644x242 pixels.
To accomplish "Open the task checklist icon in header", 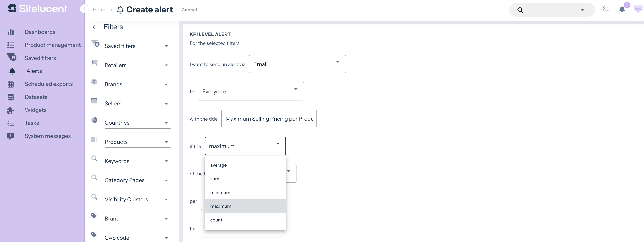I will [606, 9].
